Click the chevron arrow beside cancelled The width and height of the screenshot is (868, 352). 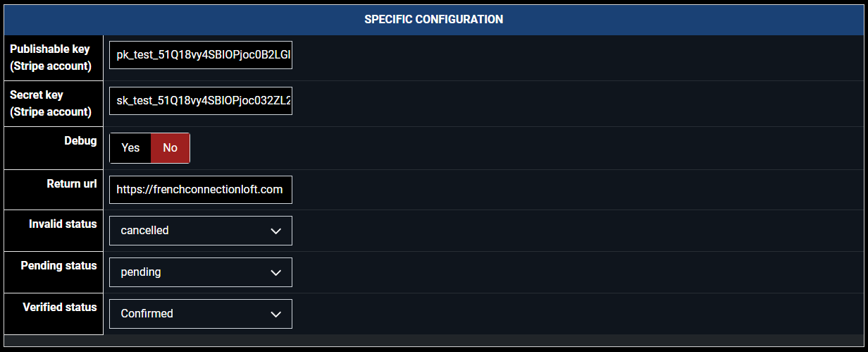pyautogui.click(x=276, y=231)
